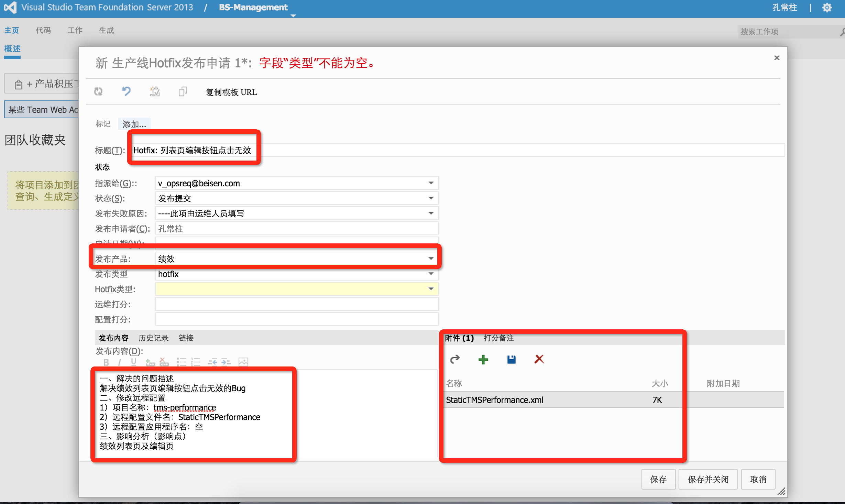This screenshot has height=504, width=845.
Task: Click the insert image icon in editor toolbar
Action: pos(243,362)
